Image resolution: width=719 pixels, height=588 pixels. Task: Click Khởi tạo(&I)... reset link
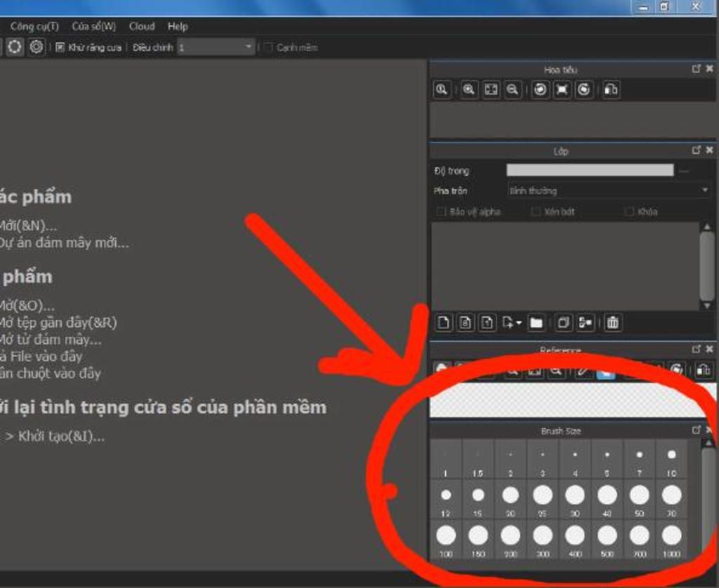point(62,436)
